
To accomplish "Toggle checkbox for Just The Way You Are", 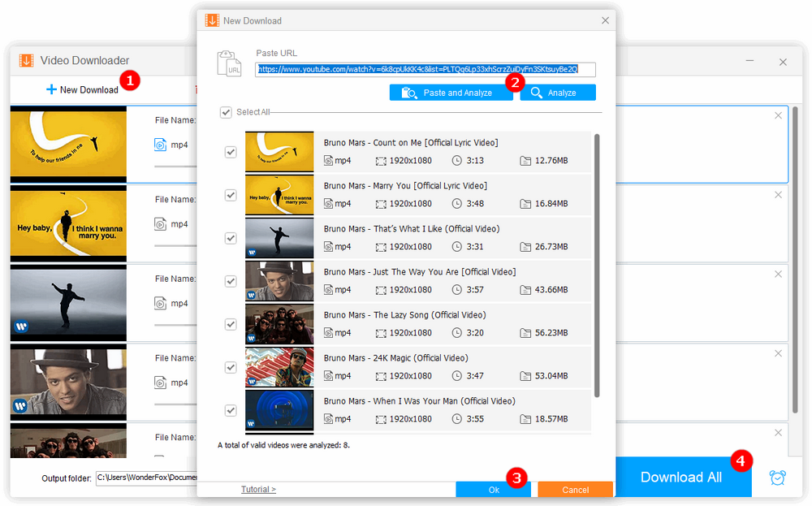I will 231,281.
